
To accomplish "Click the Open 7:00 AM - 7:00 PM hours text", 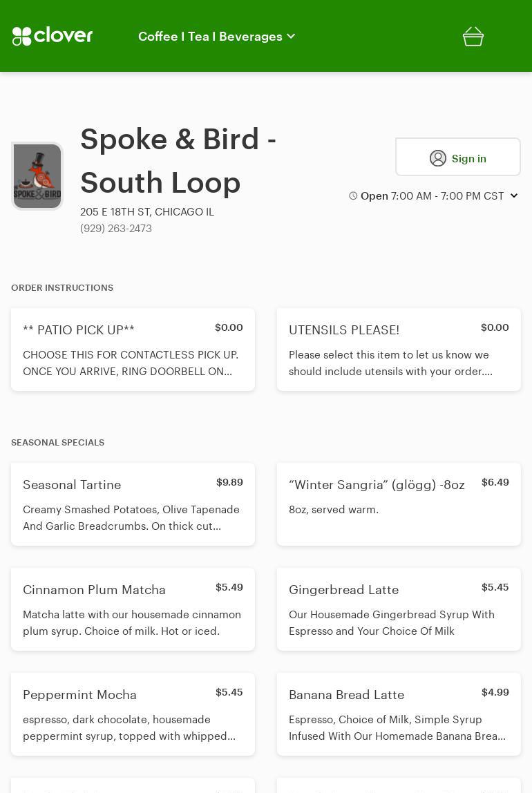I will pyautogui.click(x=432, y=196).
